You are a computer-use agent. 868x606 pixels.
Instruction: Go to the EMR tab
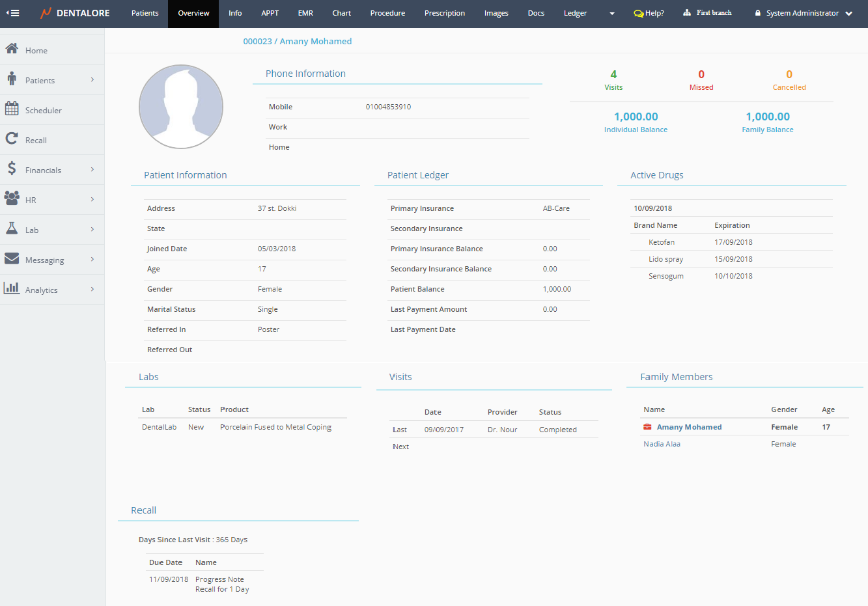click(305, 13)
